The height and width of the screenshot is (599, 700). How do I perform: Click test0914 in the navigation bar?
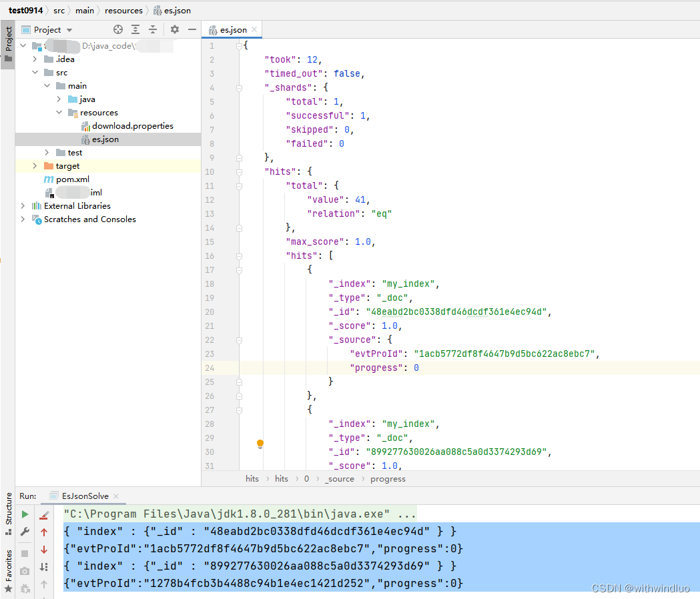pos(25,10)
